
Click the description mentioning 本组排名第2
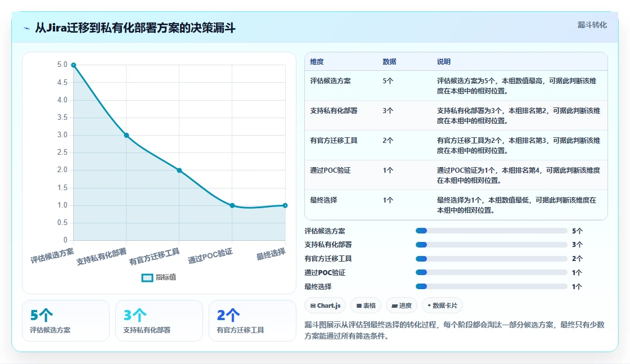click(519, 116)
